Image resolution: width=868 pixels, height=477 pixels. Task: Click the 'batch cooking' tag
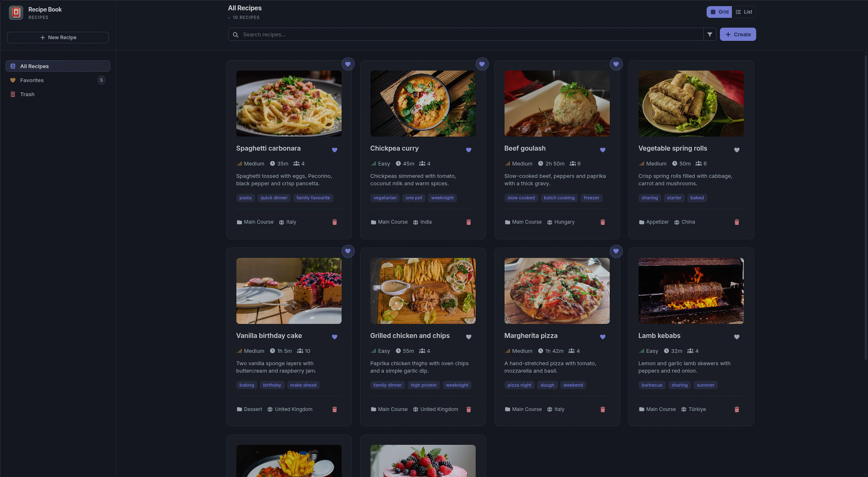[x=559, y=198]
